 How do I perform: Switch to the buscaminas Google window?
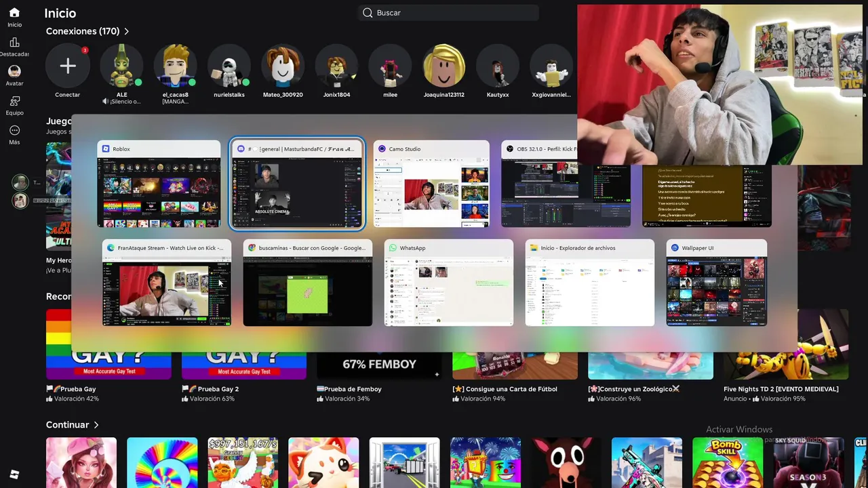coord(308,283)
